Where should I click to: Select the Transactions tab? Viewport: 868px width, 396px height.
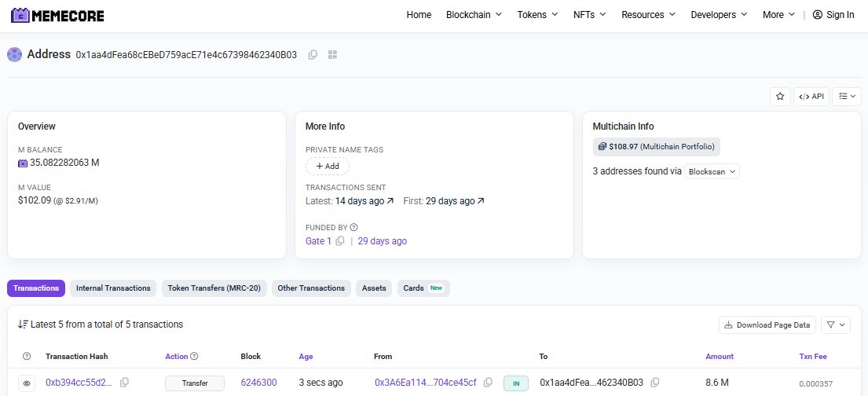36,288
